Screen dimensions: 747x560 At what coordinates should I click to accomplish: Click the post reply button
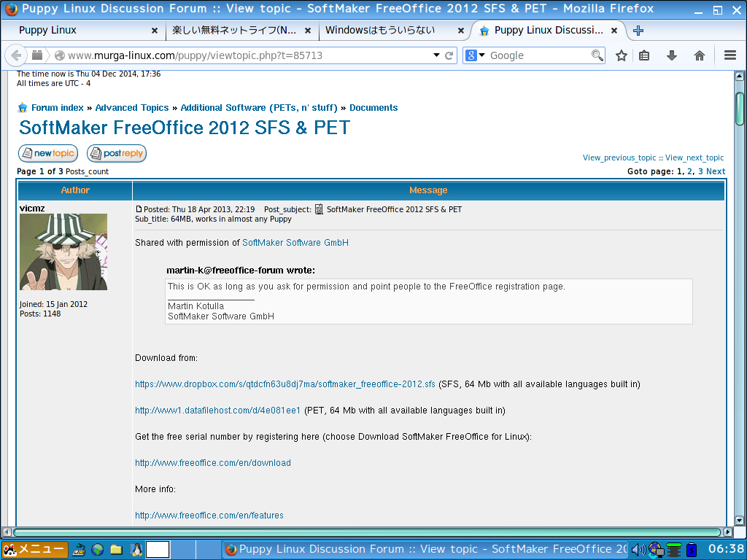point(117,153)
